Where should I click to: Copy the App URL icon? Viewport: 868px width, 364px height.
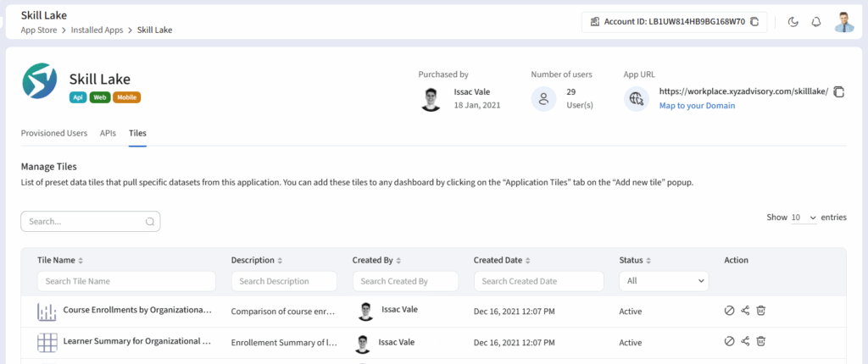pyautogui.click(x=839, y=91)
